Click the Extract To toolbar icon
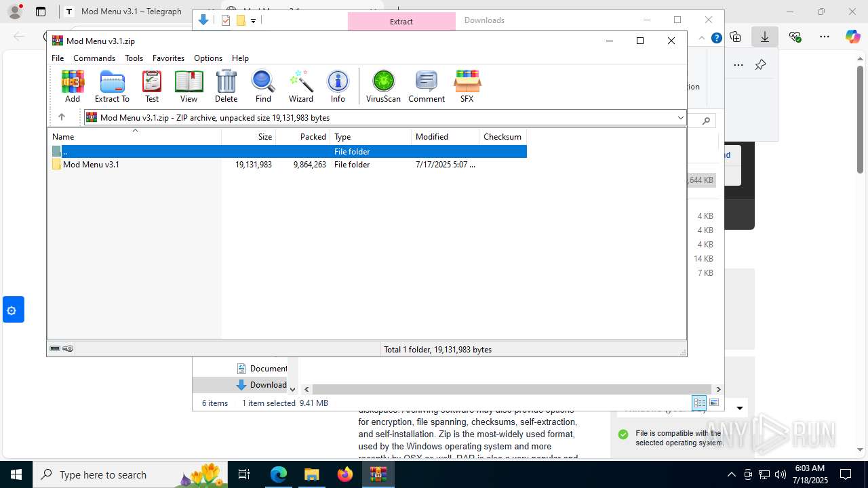 (112, 86)
